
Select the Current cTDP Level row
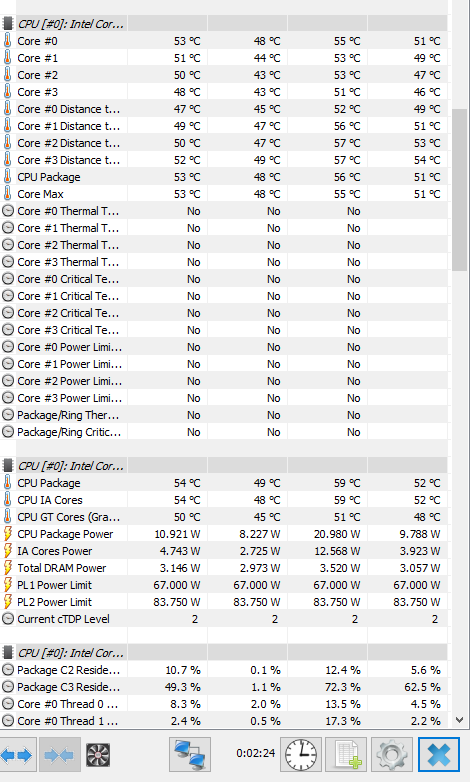224,619
